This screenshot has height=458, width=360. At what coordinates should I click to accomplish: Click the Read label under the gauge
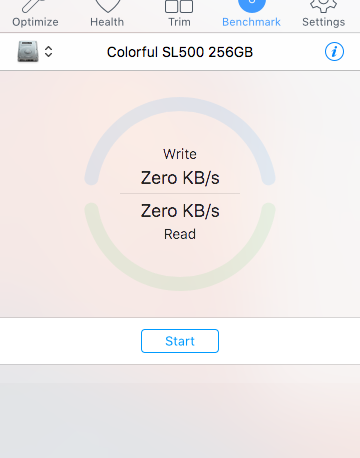click(x=180, y=234)
